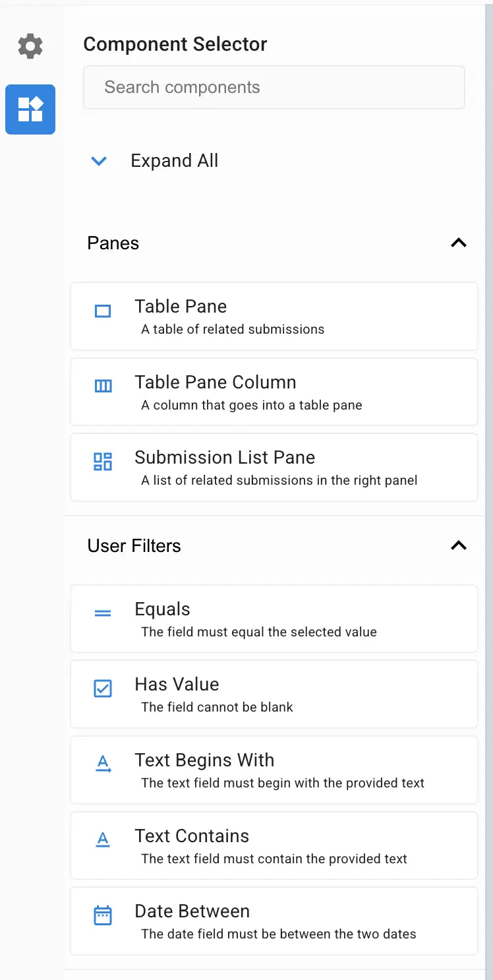Click the Expand All link

click(174, 160)
